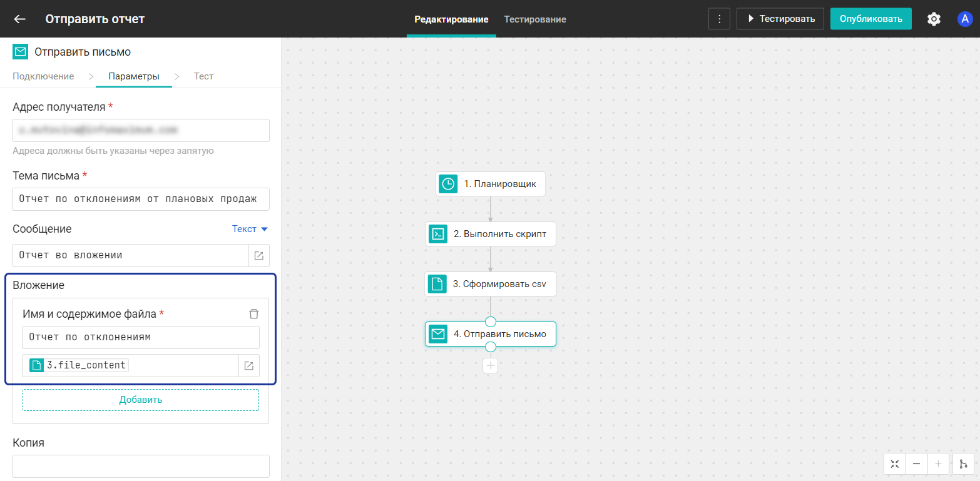The width and height of the screenshot is (980, 481).
Task: Select the Параметры step tab
Action: click(x=134, y=76)
